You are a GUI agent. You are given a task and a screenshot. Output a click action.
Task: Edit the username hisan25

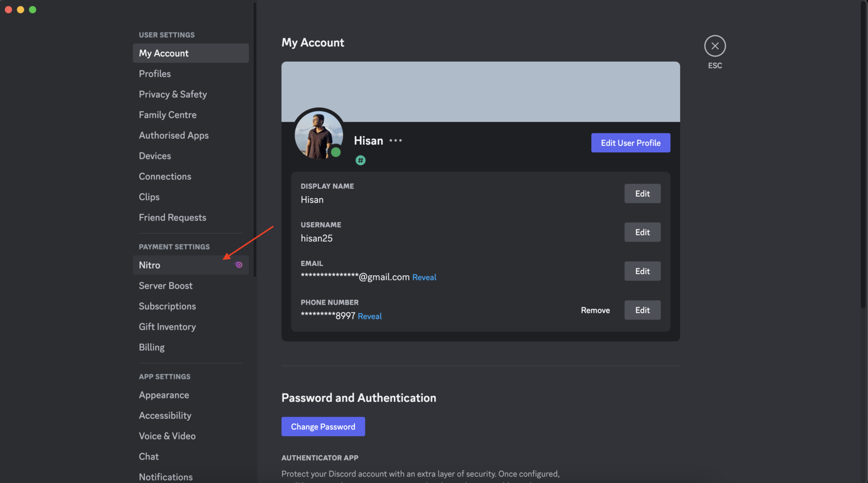tap(642, 233)
